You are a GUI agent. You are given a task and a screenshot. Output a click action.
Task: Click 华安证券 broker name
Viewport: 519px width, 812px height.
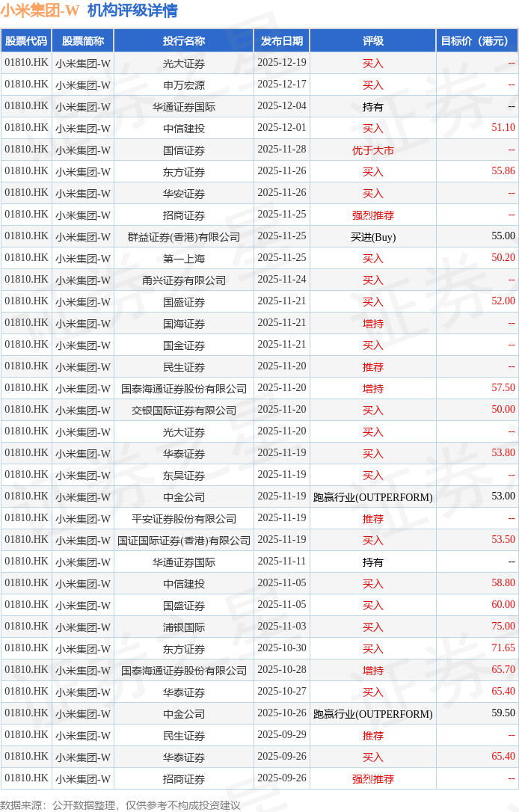184,194
